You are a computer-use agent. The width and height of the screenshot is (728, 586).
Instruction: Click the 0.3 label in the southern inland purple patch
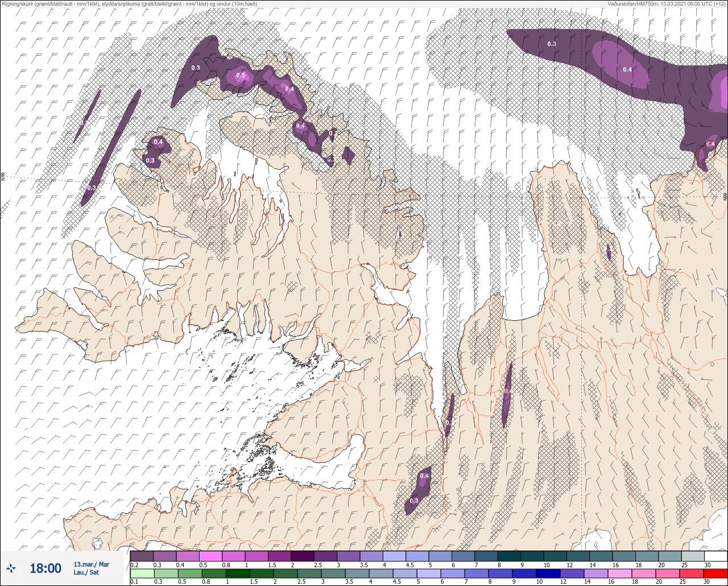pyautogui.click(x=414, y=501)
